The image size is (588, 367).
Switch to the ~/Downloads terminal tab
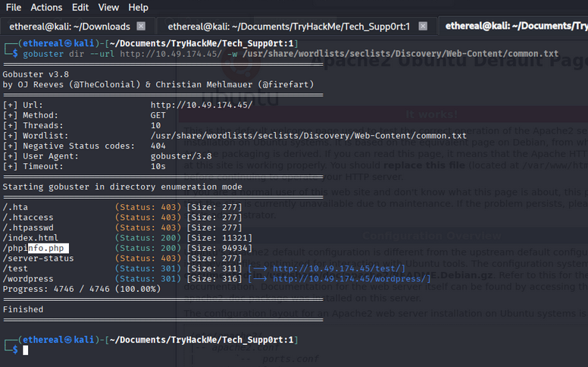coord(68,27)
